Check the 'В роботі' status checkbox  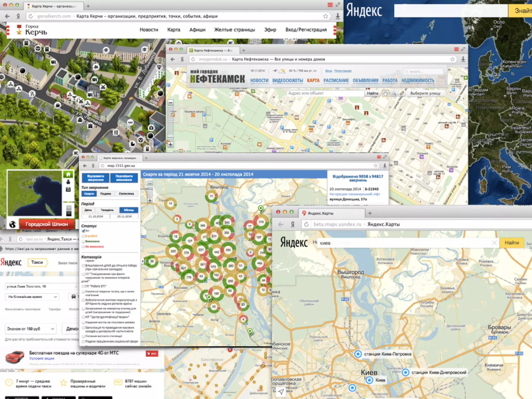pyautogui.click(x=83, y=236)
